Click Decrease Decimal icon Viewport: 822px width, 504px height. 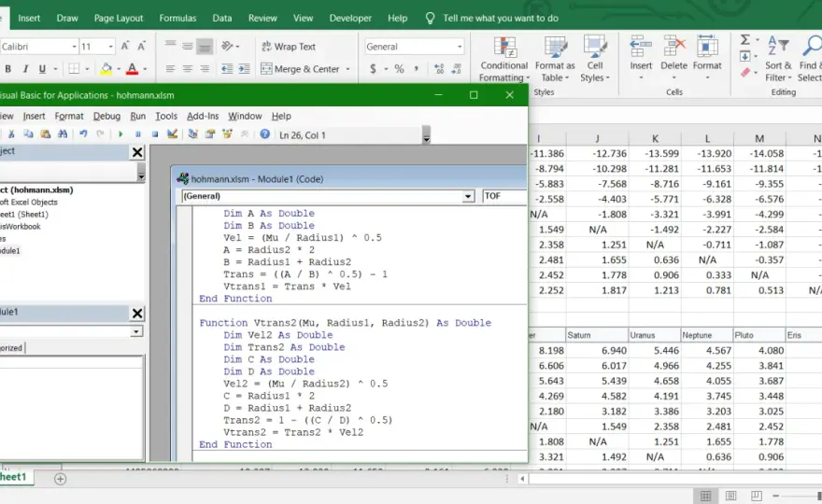pyautogui.click(x=457, y=69)
